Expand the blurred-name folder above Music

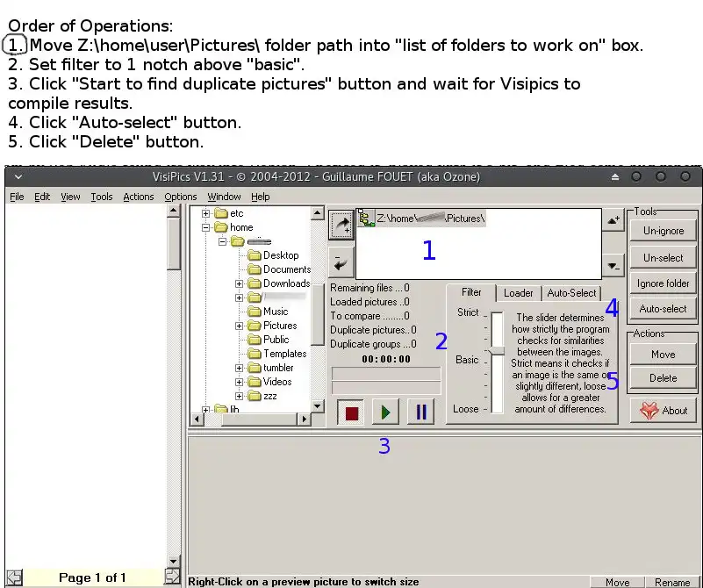tap(239, 298)
